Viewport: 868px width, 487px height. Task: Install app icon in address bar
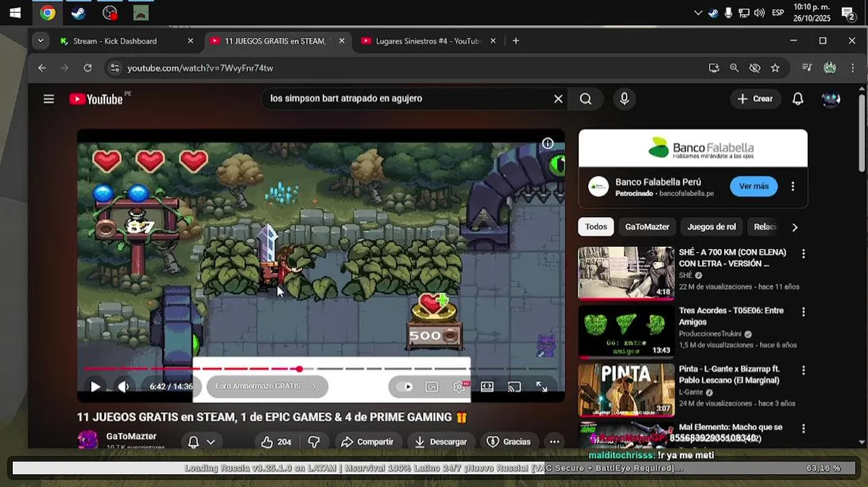click(x=714, y=68)
